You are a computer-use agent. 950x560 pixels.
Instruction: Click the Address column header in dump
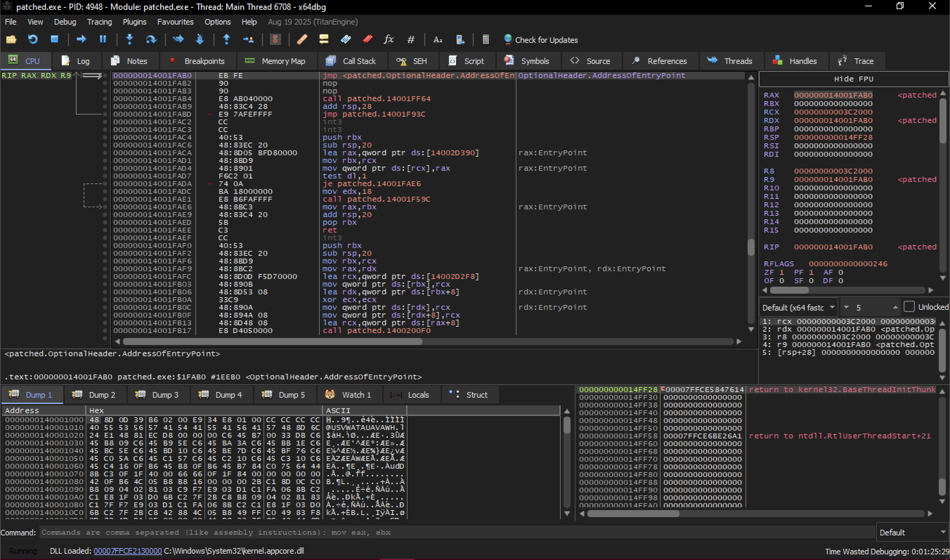pyautogui.click(x=44, y=410)
